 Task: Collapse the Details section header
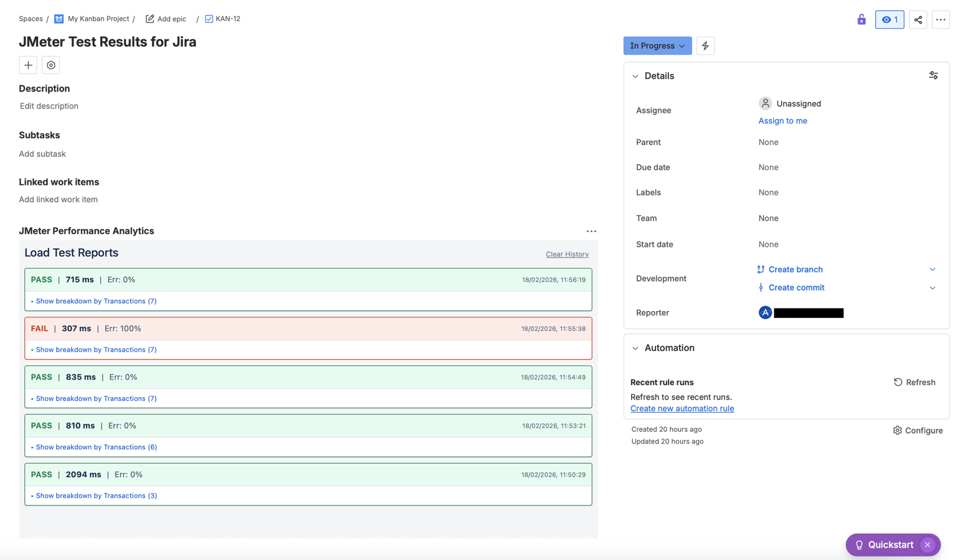[635, 75]
